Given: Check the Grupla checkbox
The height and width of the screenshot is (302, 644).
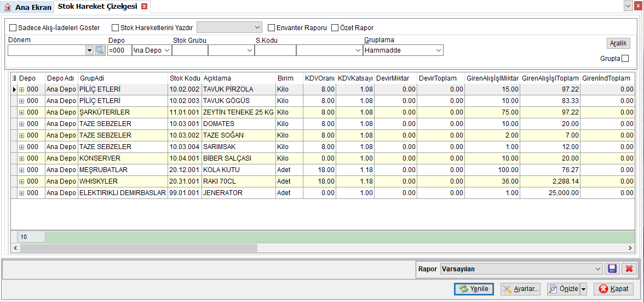Looking at the screenshot, I should pos(625,58).
